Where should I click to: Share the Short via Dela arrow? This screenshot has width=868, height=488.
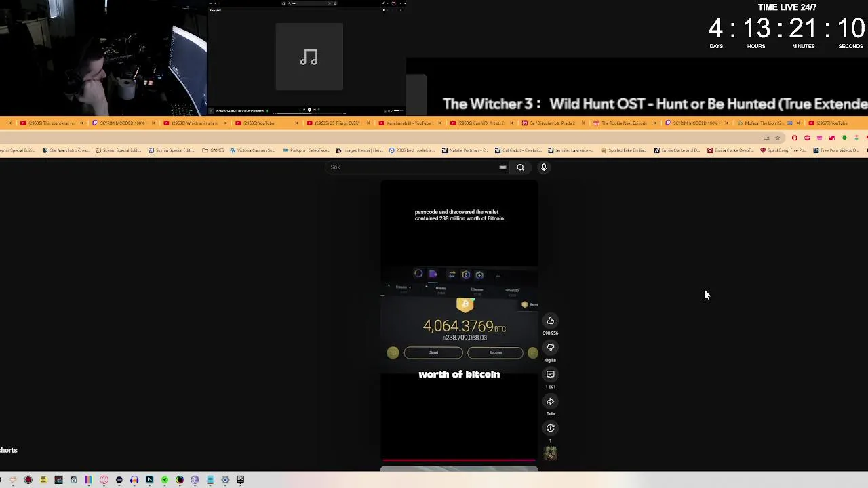[x=550, y=401]
